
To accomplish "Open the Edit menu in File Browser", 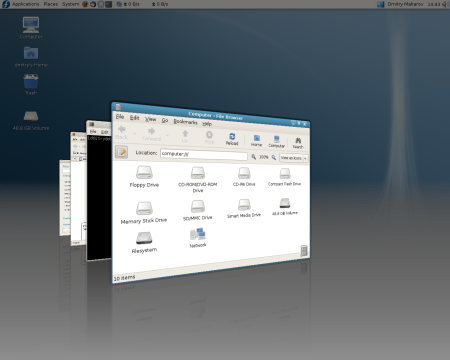I will click(134, 118).
